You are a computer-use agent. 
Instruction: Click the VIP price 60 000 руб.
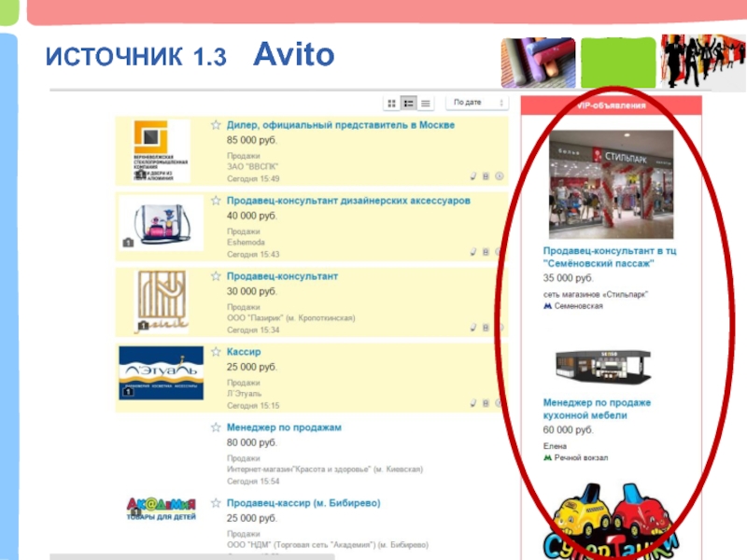[x=568, y=429]
